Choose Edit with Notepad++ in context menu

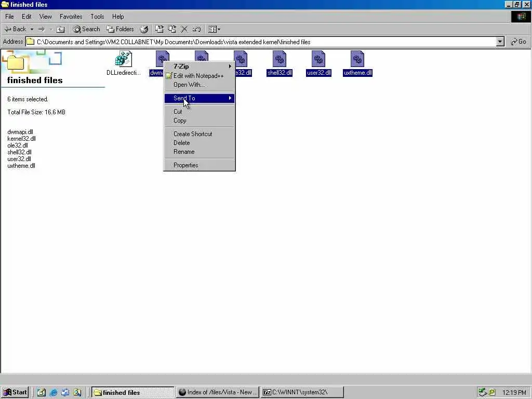point(199,76)
